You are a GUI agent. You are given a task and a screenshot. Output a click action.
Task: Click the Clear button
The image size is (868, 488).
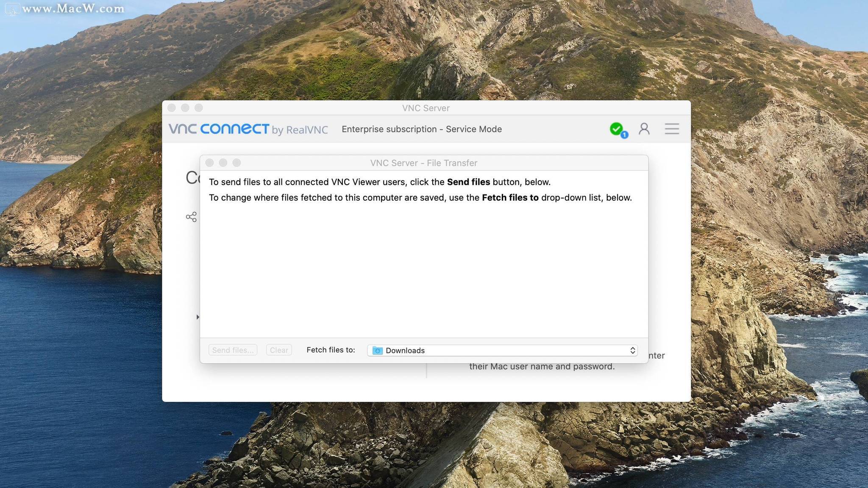click(279, 350)
